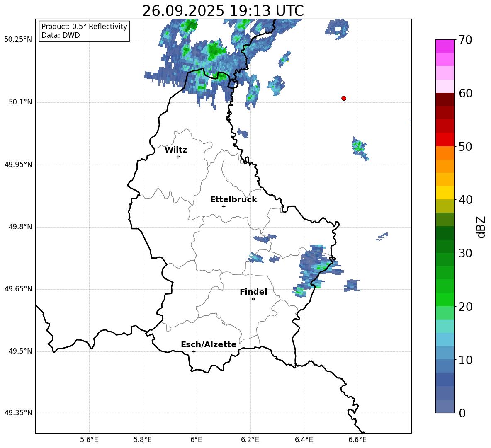Click the Data: DWD text

(61, 35)
